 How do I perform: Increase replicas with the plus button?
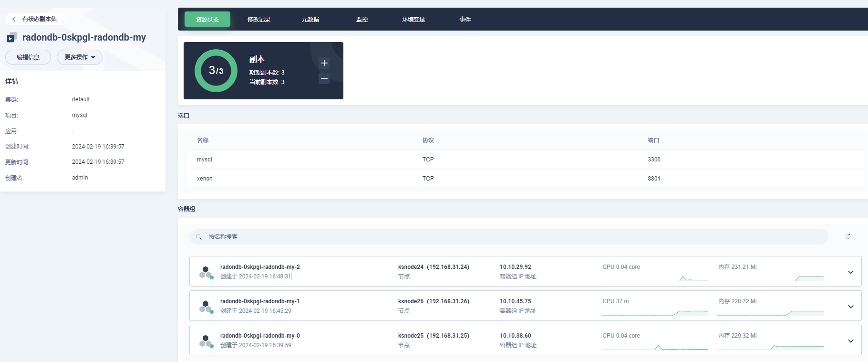click(324, 63)
